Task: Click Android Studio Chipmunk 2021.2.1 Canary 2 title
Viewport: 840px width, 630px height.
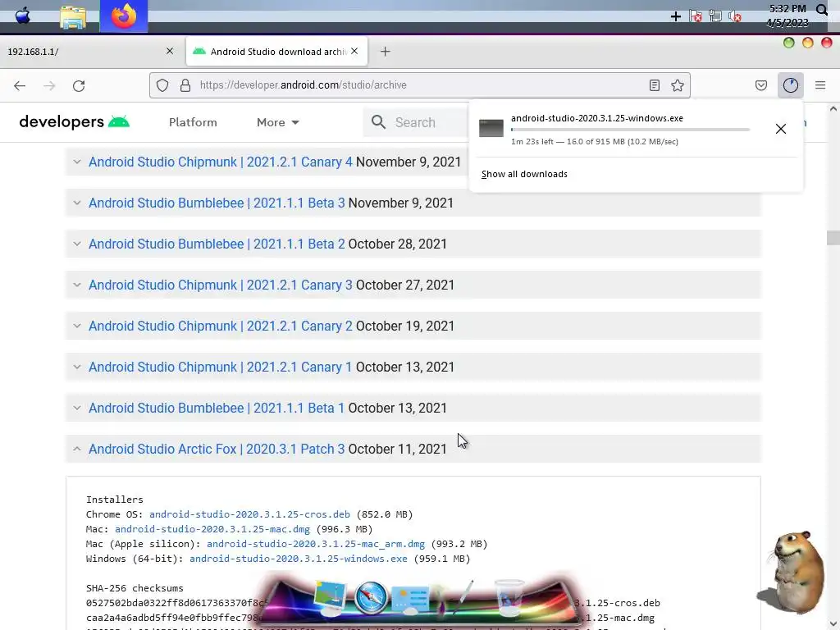Action: [x=220, y=326]
